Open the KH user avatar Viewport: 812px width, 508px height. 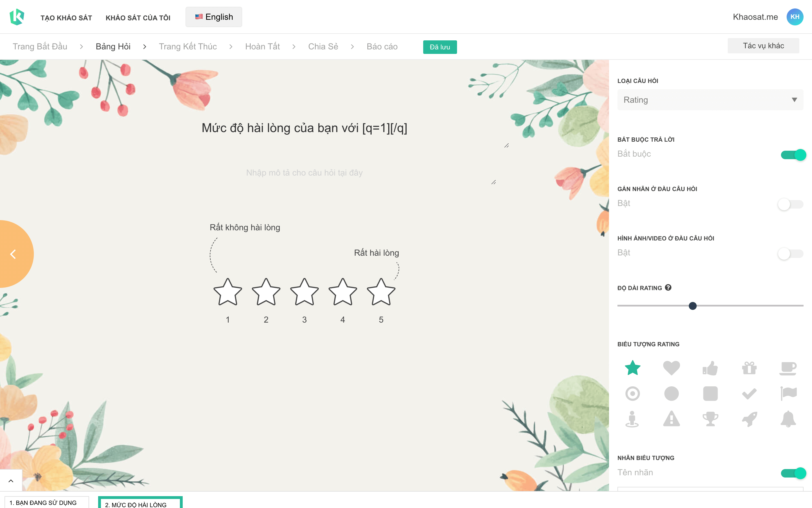[x=795, y=17]
